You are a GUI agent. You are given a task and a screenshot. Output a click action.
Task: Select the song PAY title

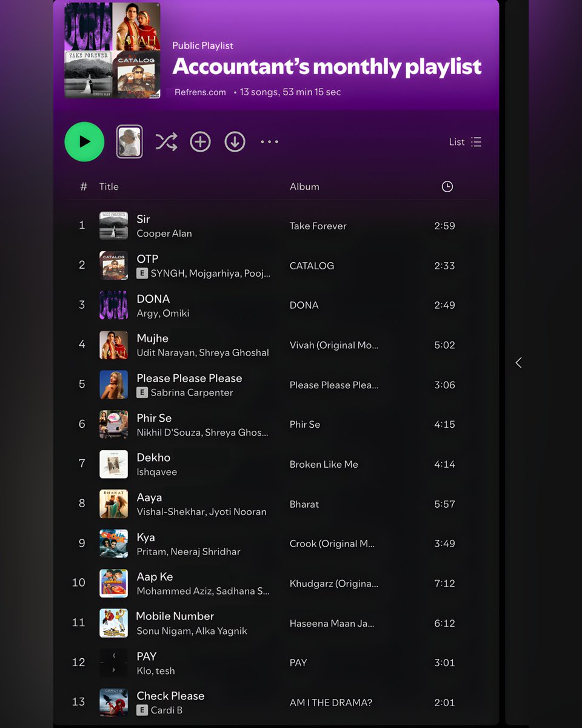point(147,656)
